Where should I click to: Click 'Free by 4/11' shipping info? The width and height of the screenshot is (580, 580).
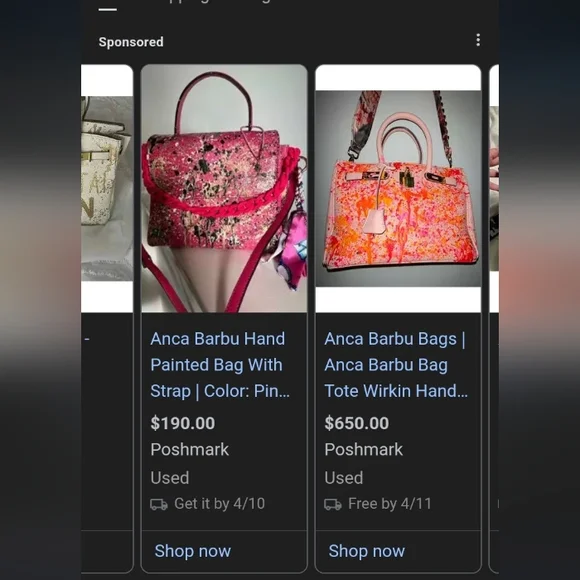390,504
